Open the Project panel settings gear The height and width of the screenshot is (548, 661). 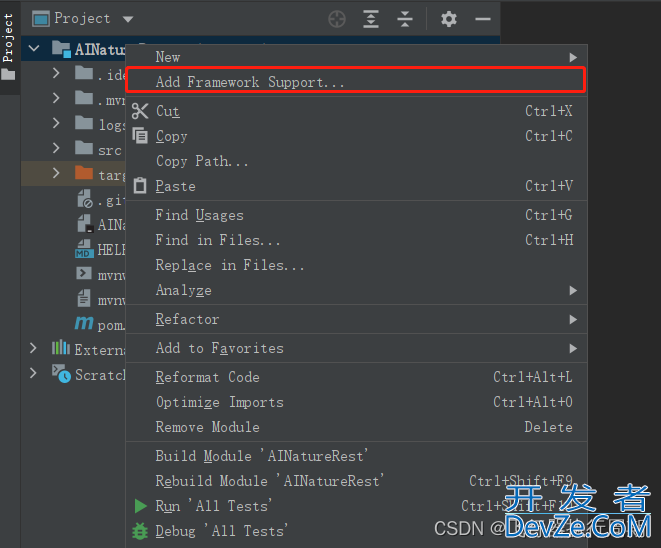click(449, 19)
